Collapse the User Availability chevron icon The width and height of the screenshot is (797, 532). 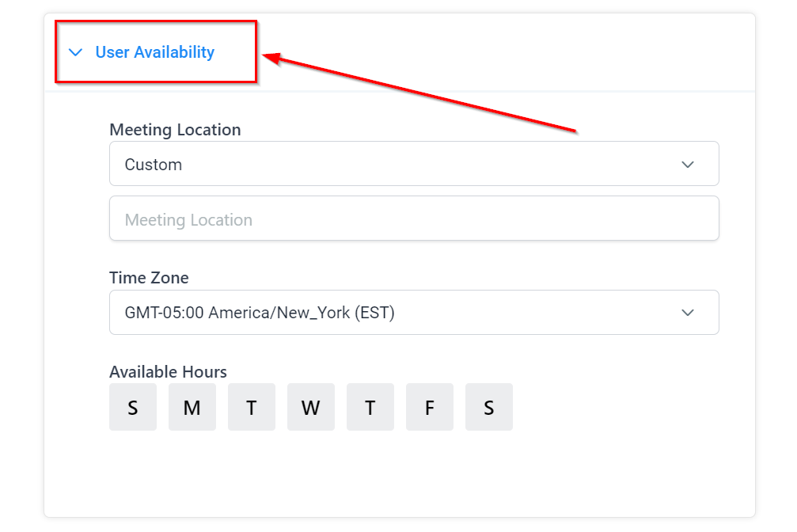coord(76,52)
